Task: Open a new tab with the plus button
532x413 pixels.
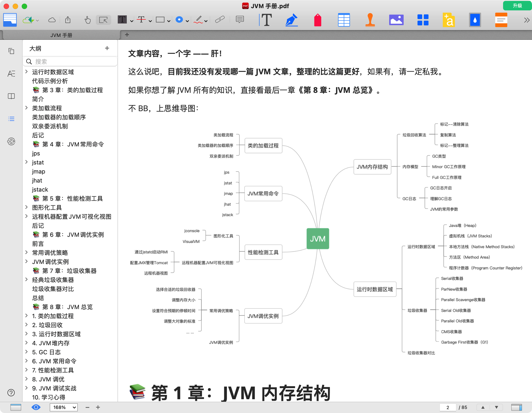Action: (127, 35)
